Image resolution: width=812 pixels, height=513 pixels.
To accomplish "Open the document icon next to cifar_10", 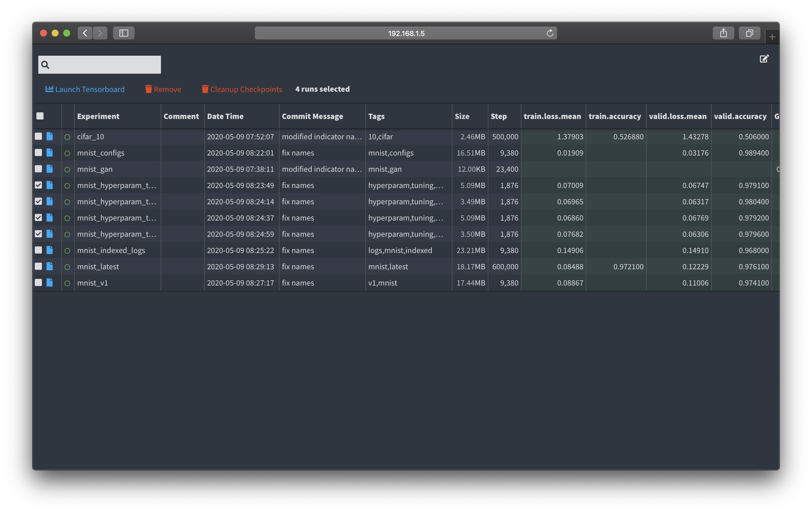I will [50, 136].
